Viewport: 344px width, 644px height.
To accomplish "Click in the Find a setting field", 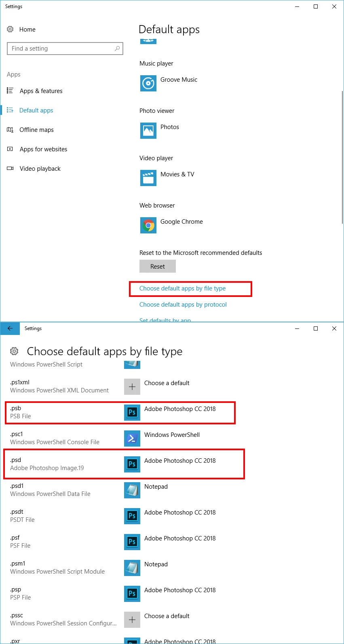I will coord(65,49).
